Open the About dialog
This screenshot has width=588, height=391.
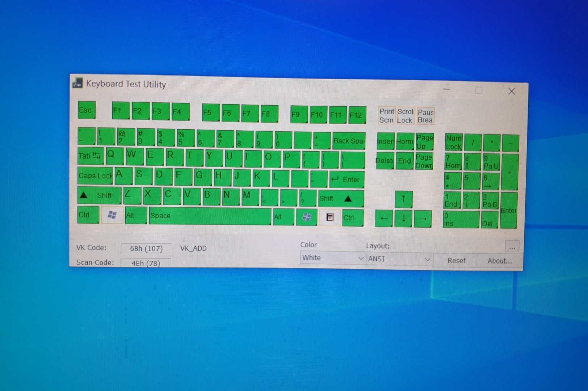click(499, 261)
